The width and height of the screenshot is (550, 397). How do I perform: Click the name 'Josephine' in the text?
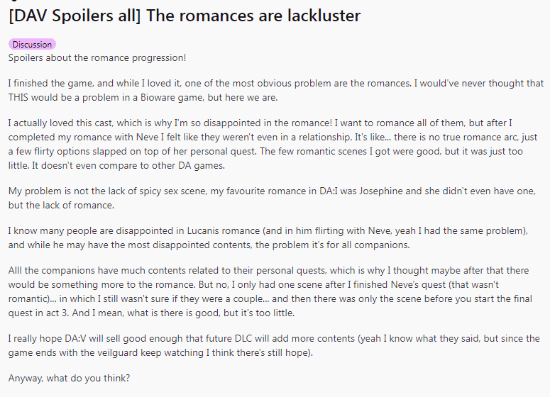380,191
